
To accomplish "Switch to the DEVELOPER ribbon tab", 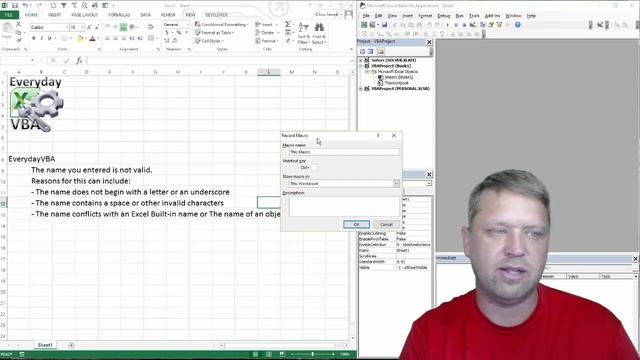I will click(x=216, y=15).
